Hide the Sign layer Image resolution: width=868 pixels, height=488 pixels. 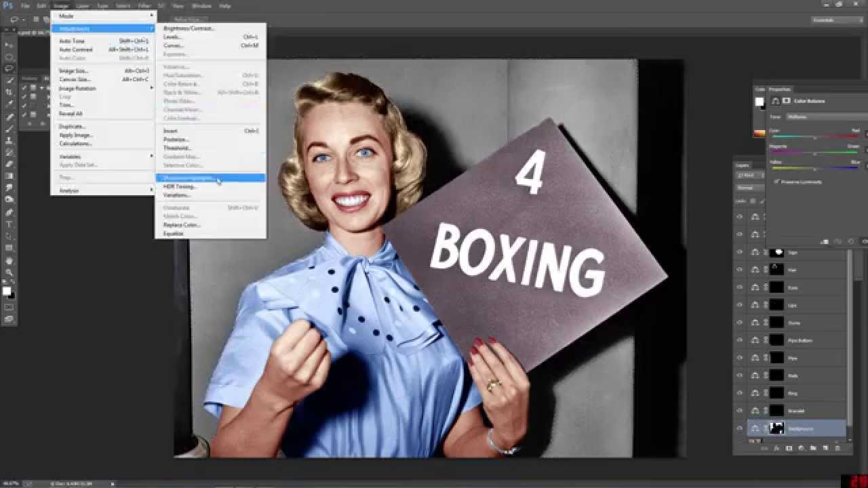point(740,252)
